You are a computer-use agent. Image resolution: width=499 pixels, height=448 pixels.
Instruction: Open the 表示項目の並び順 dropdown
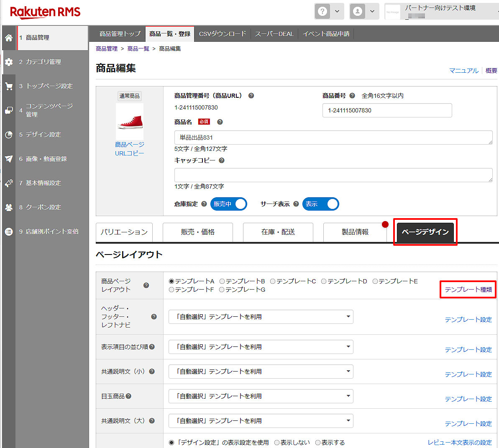(x=261, y=347)
